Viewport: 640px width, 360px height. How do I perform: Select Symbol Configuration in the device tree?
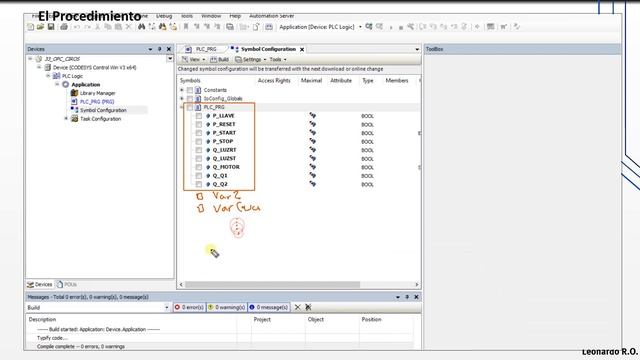click(103, 110)
